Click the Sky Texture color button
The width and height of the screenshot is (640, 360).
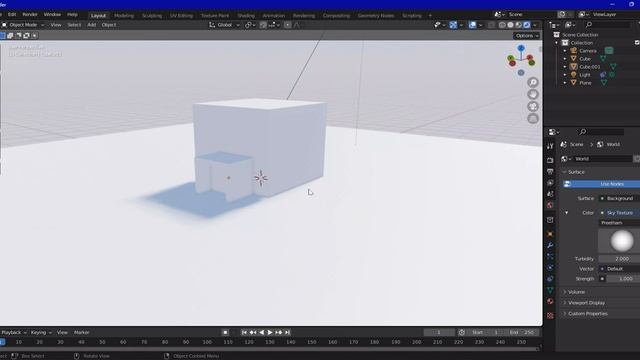(x=619, y=213)
